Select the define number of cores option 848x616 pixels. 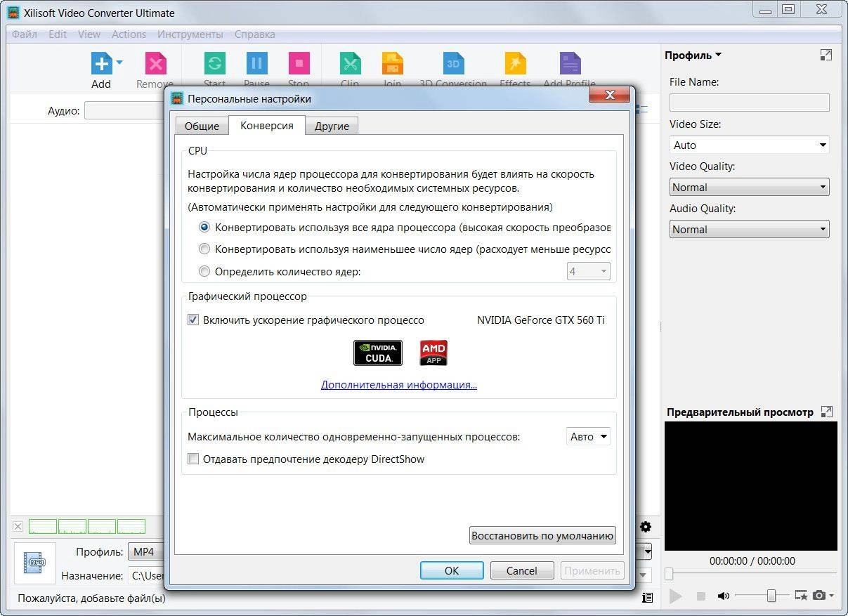(204, 271)
